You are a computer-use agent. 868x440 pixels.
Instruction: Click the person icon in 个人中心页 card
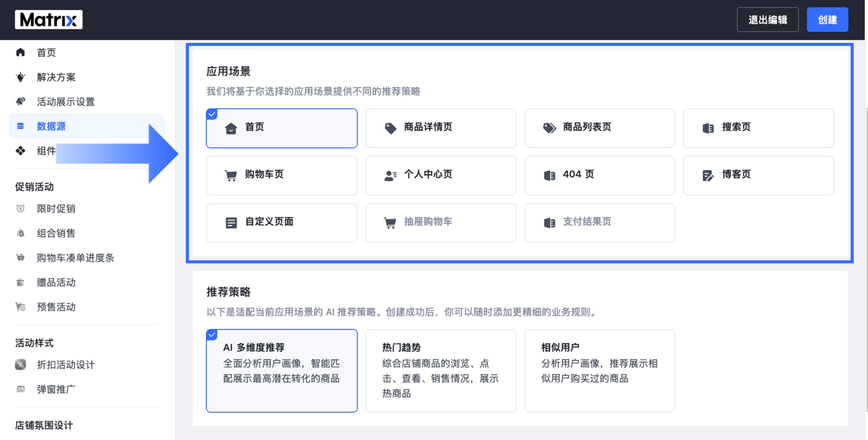390,176
